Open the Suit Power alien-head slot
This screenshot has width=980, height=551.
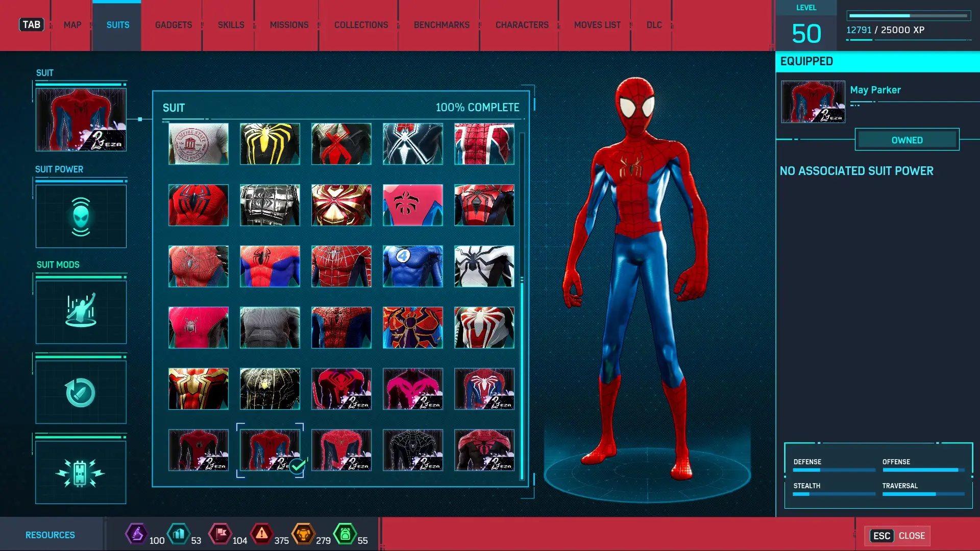tap(81, 216)
